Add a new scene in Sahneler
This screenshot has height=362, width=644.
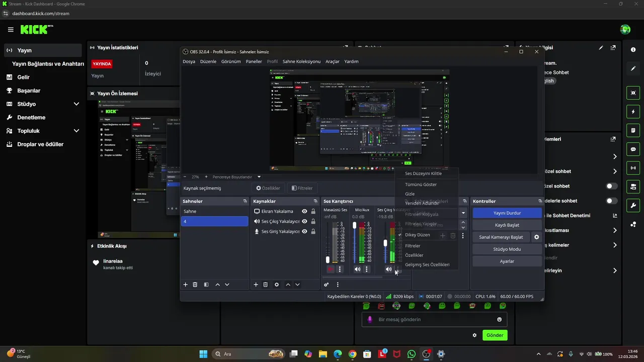pyautogui.click(x=185, y=285)
